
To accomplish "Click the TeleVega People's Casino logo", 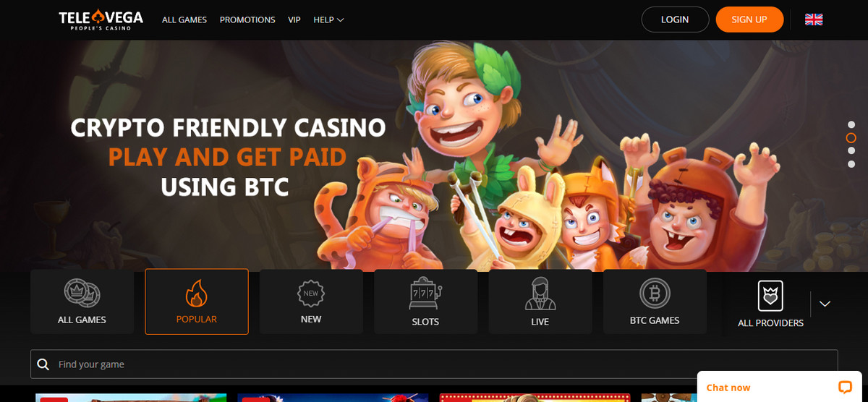I will tap(101, 20).
